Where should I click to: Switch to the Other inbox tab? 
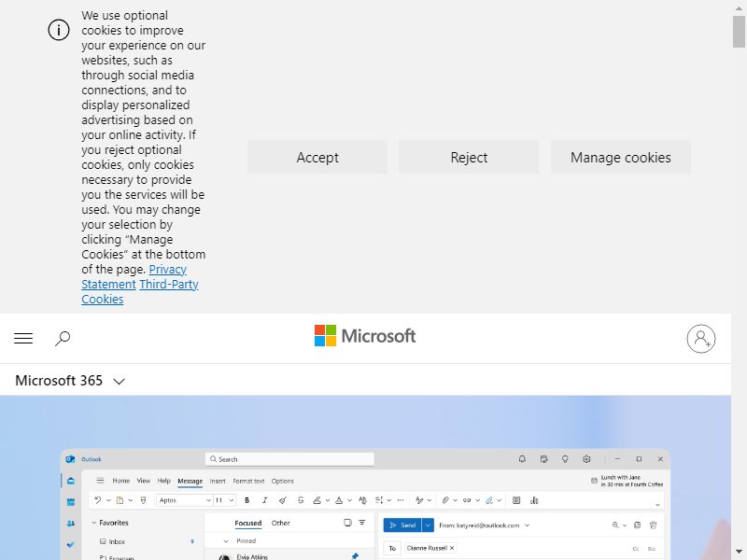tap(281, 523)
